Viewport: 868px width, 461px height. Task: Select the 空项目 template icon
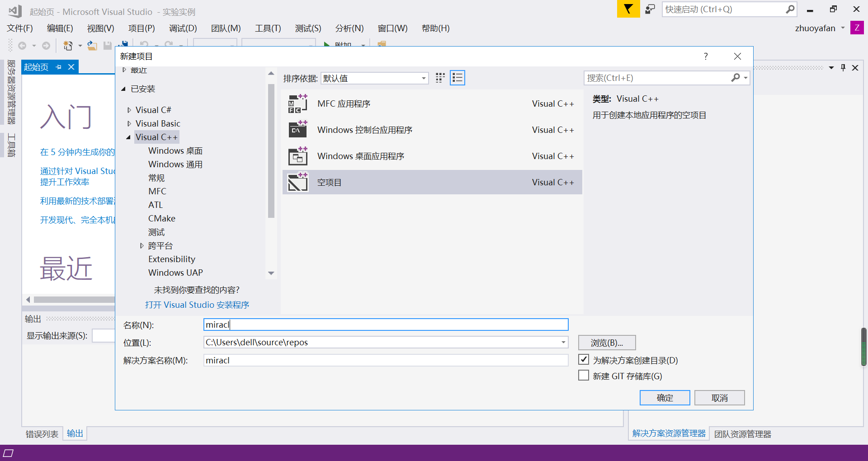(297, 182)
